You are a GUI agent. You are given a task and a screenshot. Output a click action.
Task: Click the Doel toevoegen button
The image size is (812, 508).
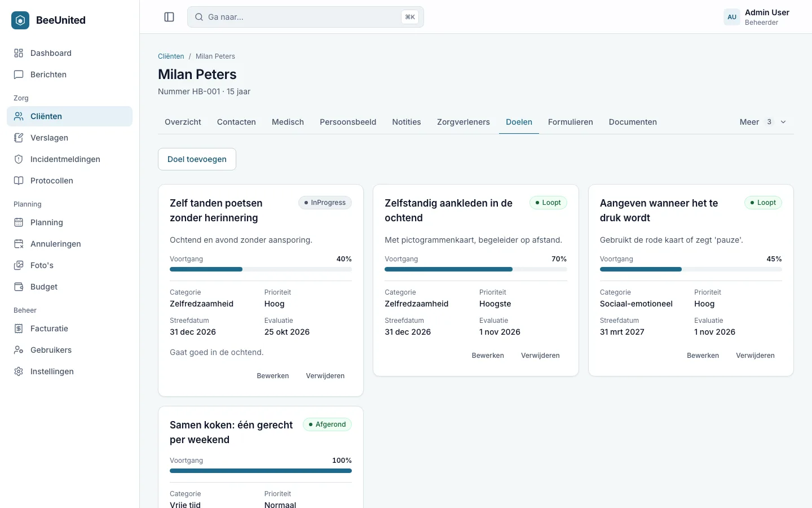pyautogui.click(x=197, y=159)
